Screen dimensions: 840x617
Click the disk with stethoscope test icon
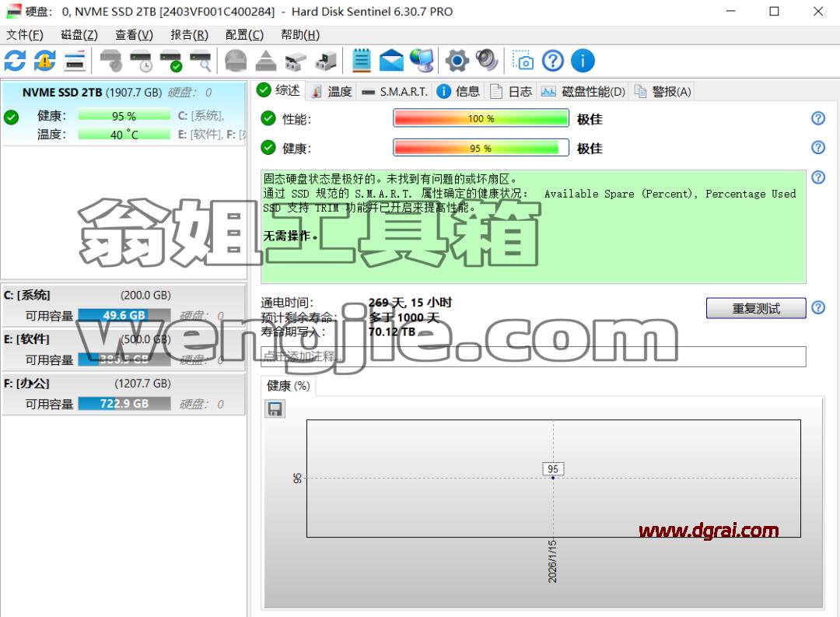point(111,61)
